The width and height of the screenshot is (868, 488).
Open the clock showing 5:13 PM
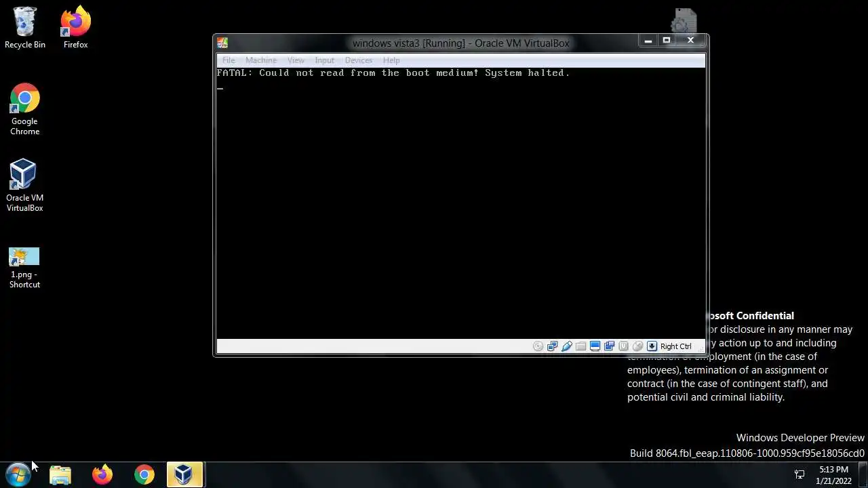click(x=833, y=475)
